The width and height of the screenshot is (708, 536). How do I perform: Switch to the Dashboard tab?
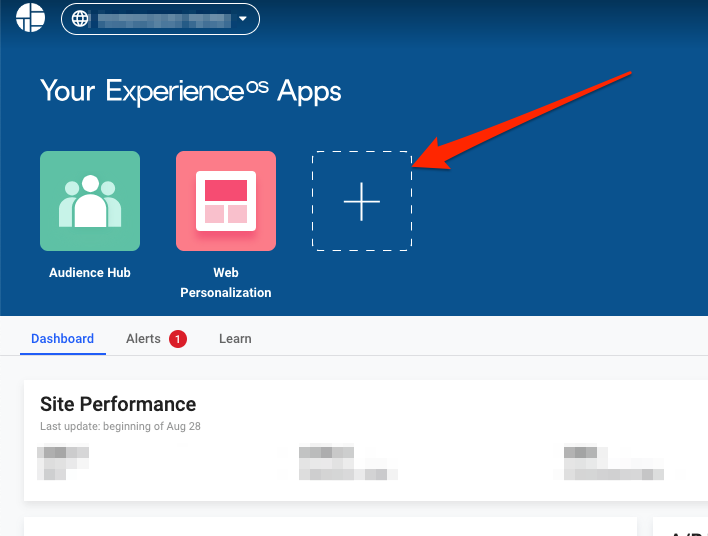[63, 339]
